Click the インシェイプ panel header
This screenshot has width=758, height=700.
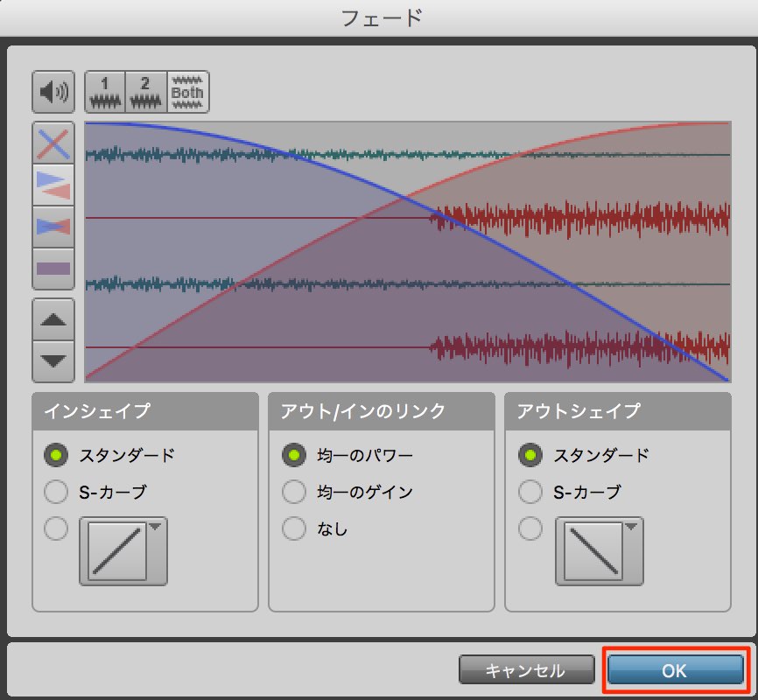(x=145, y=411)
